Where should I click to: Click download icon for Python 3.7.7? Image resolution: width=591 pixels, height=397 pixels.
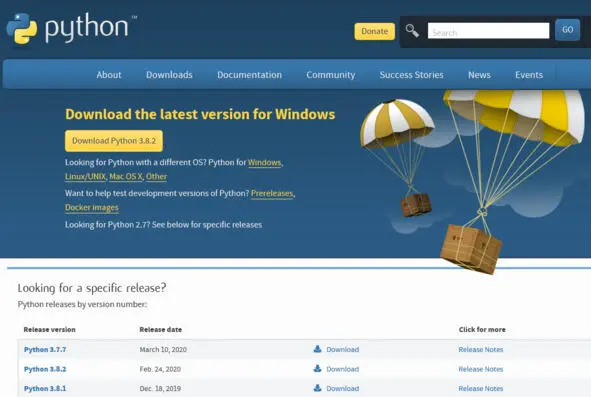tap(317, 349)
